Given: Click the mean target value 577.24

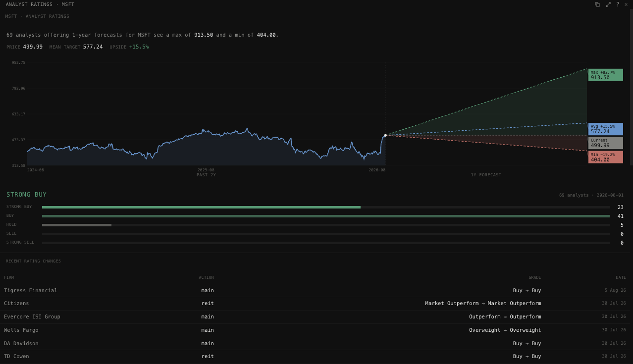Looking at the screenshot, I should point(93,47).
